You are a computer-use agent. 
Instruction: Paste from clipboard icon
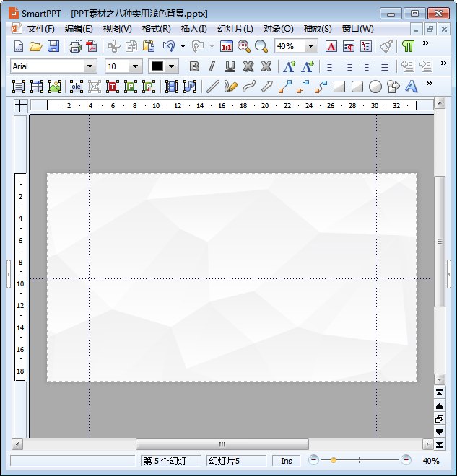coord(149,46)
